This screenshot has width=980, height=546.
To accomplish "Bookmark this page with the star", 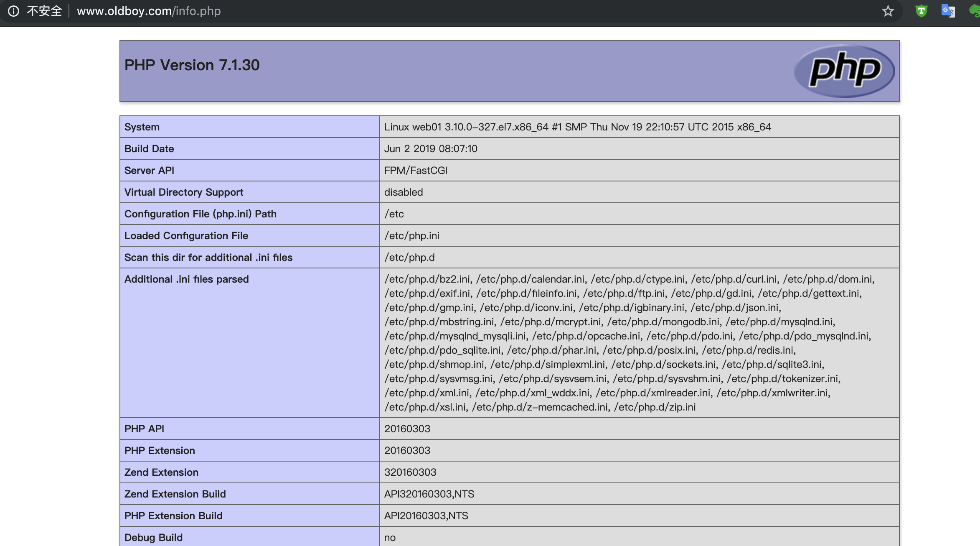I will pos(888,11).
